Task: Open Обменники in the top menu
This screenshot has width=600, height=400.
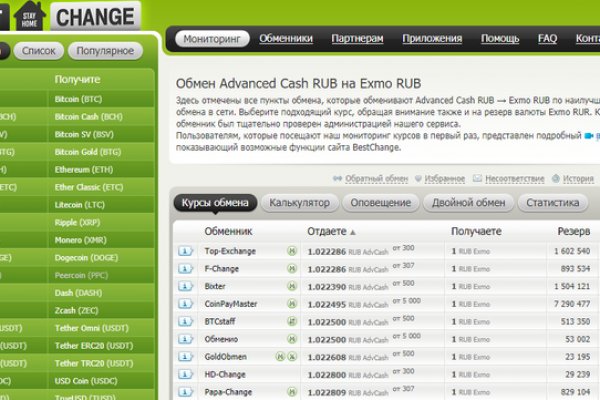Action: coord(285,39)
